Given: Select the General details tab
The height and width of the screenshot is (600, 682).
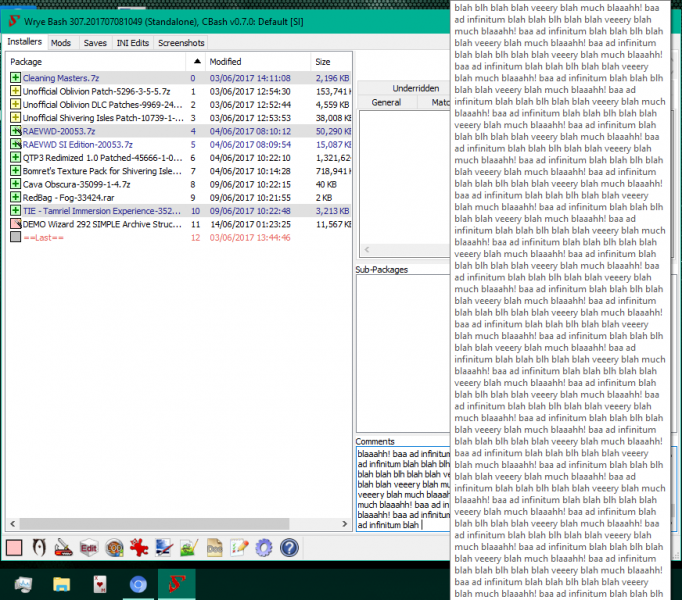Looking at the screenshot, I should 386,103.
